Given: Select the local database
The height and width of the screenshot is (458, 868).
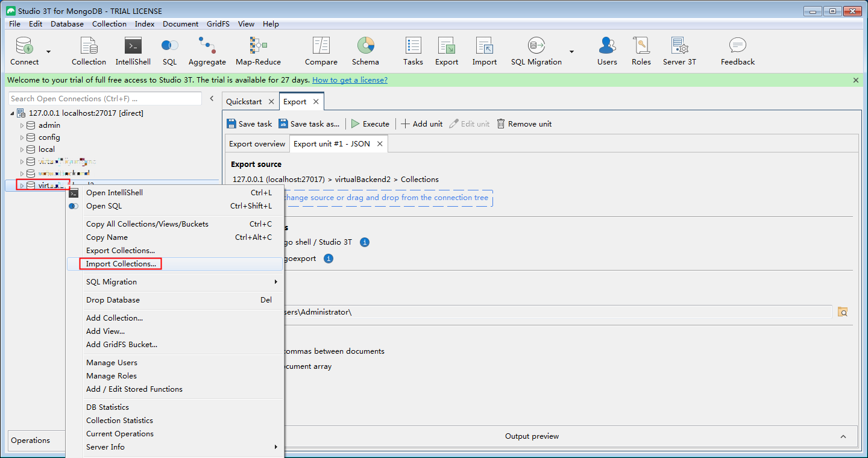Looking at the screenshot, I should pyautogui.click(x=46, y=149).
